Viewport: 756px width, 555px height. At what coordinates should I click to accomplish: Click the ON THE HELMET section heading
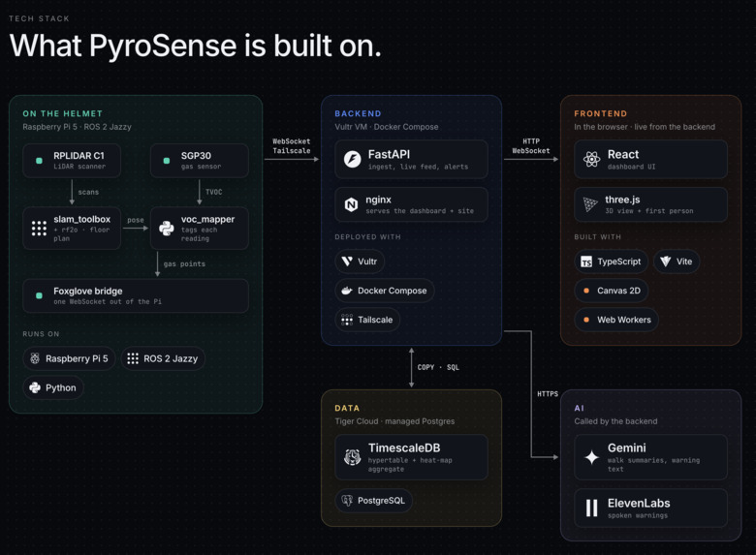[x=62, y=113]
